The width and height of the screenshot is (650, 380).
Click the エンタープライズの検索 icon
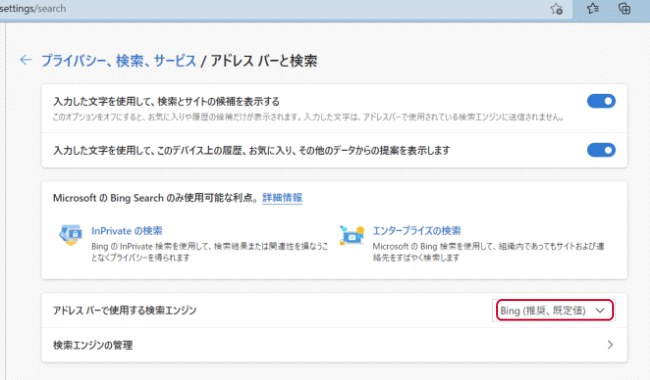click(x=352, y=235)
